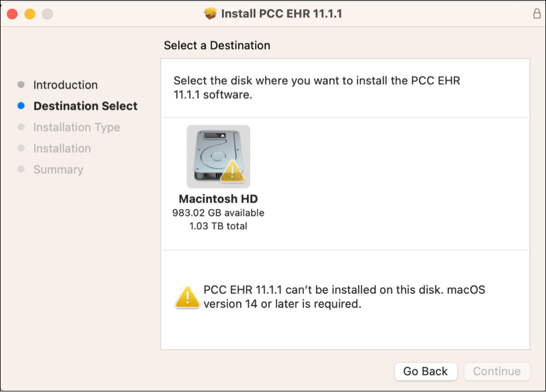Click the macOS version 14 required message
Image resolution: width=546 pixels, height=392 pixels.
344,297
